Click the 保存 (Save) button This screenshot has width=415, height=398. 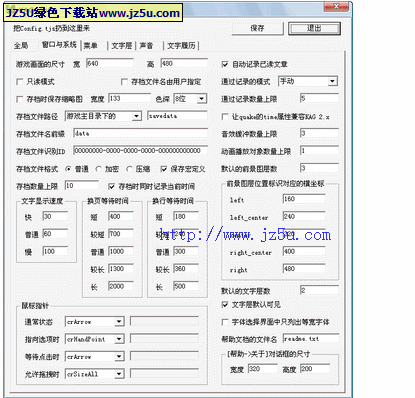point(257,29)
